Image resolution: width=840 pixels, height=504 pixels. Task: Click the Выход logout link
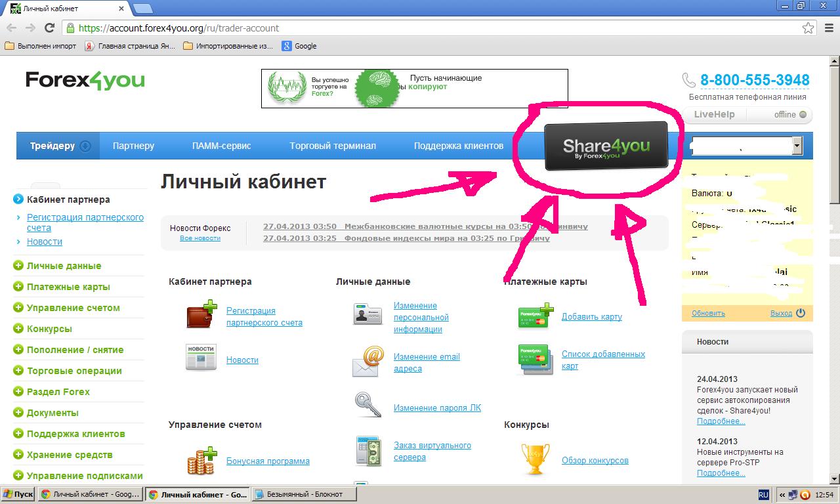[x=781, y=314]
